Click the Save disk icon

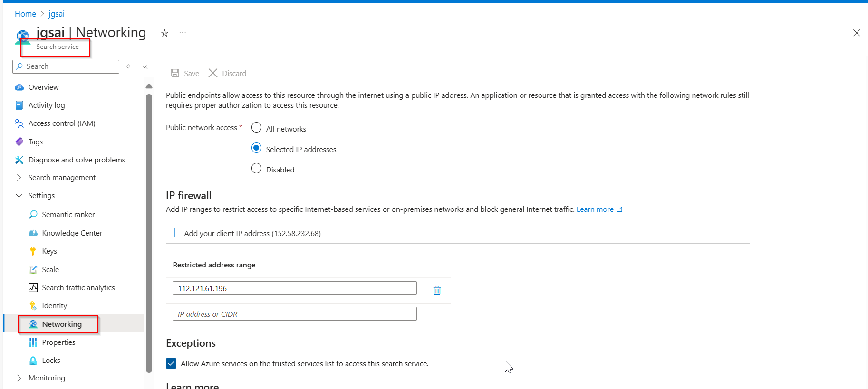(175, 73)
